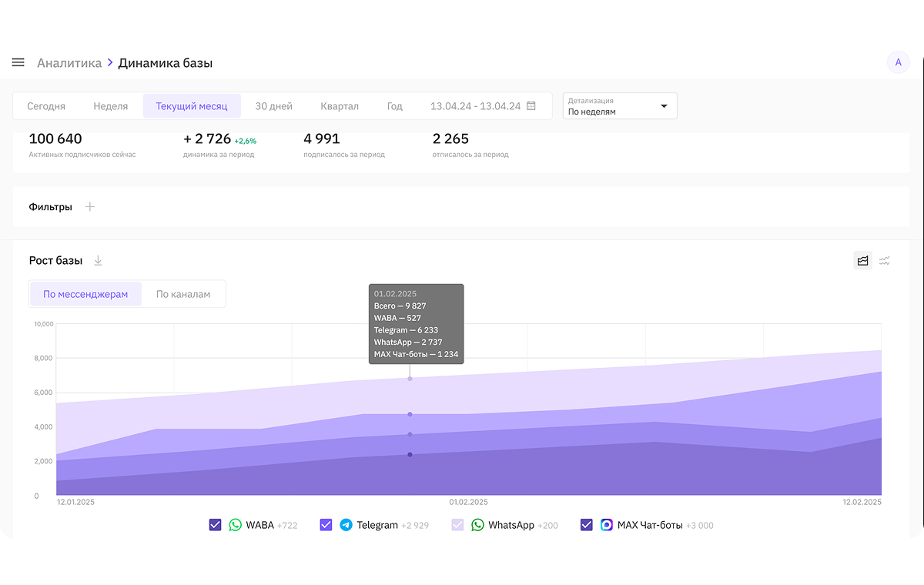Select the Неделя period tab

click(x=110, y=106)
